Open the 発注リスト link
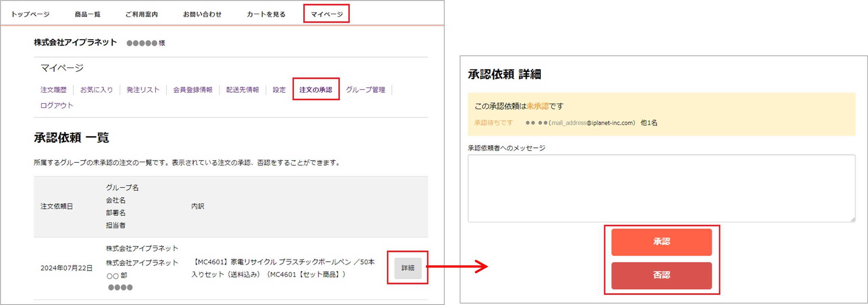The height and width of the screenshot is (305, 868). point(143,90)
